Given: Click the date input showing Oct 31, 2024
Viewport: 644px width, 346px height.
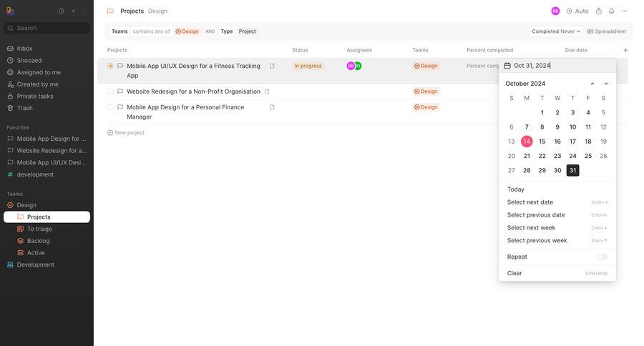Looking at the screenshot, I should (x=557, y=66).
